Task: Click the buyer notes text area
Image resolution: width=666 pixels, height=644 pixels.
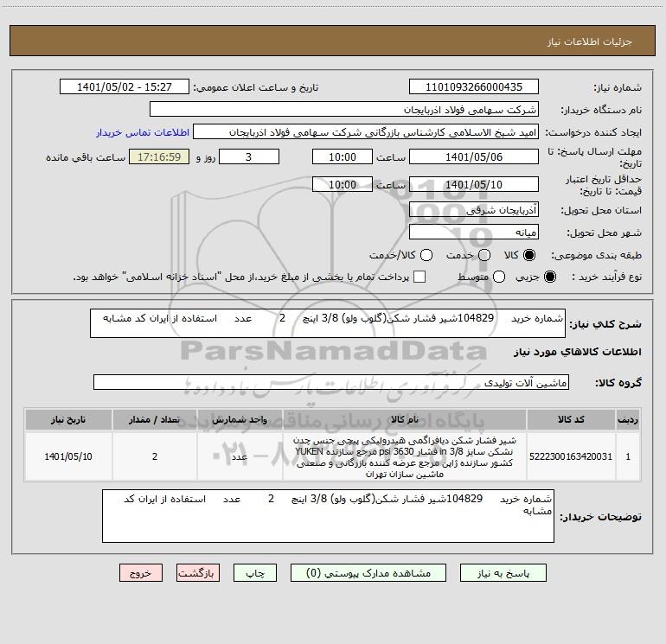Action: coord(328,516)
